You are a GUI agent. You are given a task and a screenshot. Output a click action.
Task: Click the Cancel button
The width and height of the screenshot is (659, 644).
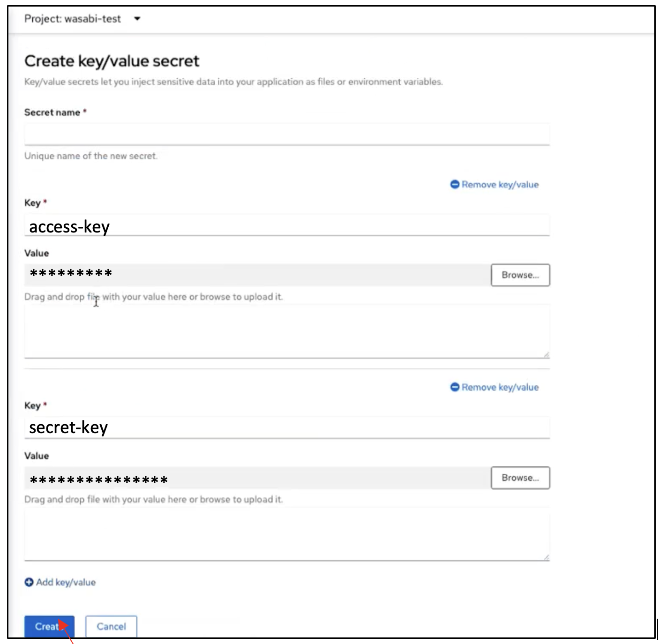click(111, 626)
